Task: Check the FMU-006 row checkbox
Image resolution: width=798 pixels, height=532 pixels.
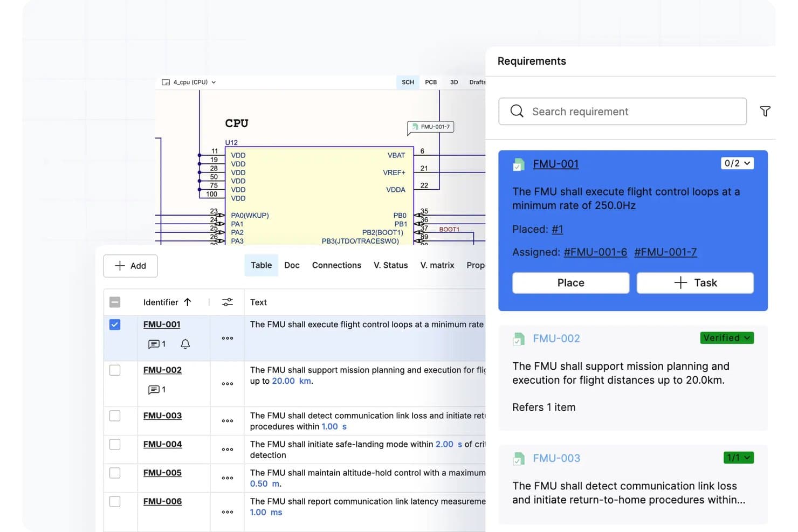Action: click(x=115, y=502)
